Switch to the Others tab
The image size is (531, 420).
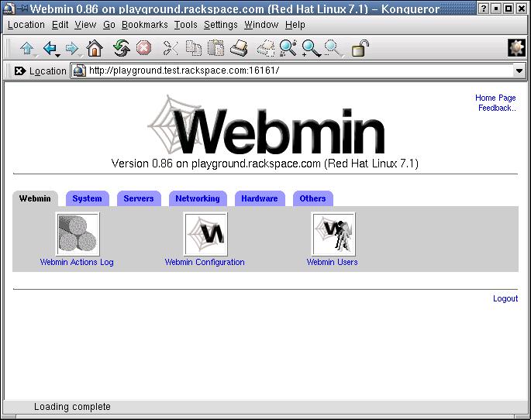pos(312,198)
